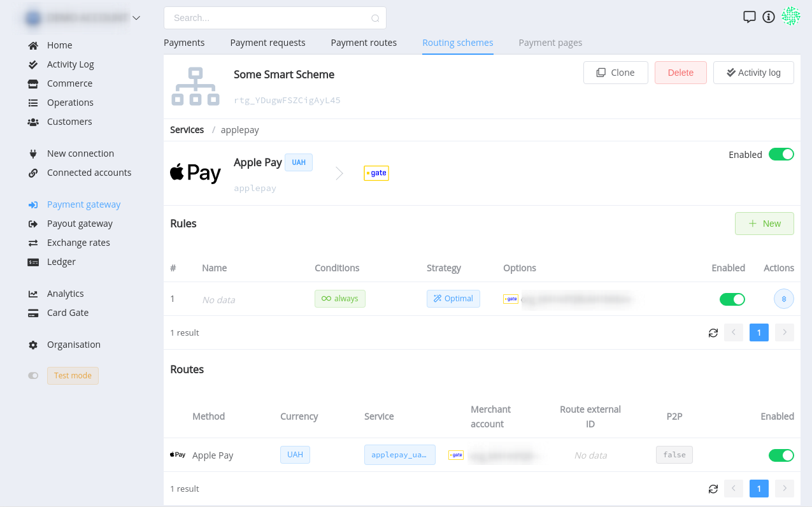This screenshot has width=812, height=507.
Task: Click the always condition tag
Action: click(340, 299)
